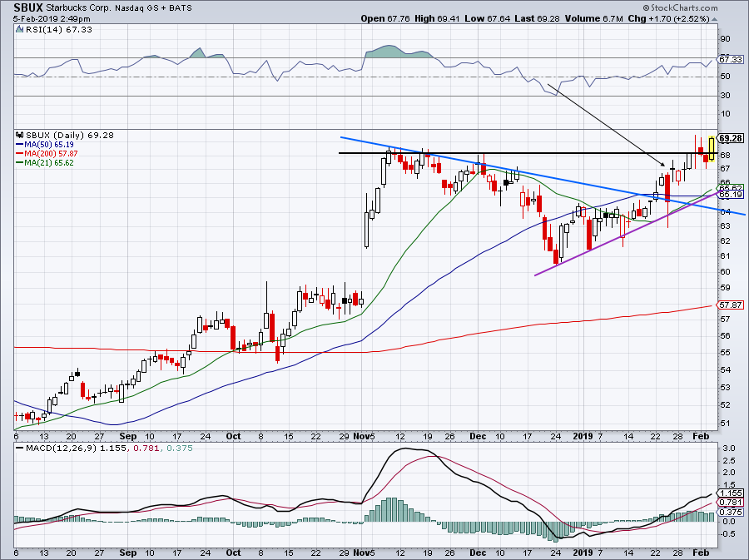Click the MA(21) 65.62 legend entry
This screenshot has width=749, height=560.
(x=44, y=162)
